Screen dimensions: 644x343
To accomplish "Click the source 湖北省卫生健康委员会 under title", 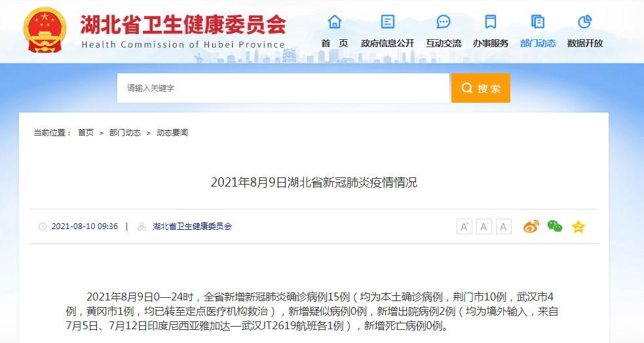I will 192,226.
